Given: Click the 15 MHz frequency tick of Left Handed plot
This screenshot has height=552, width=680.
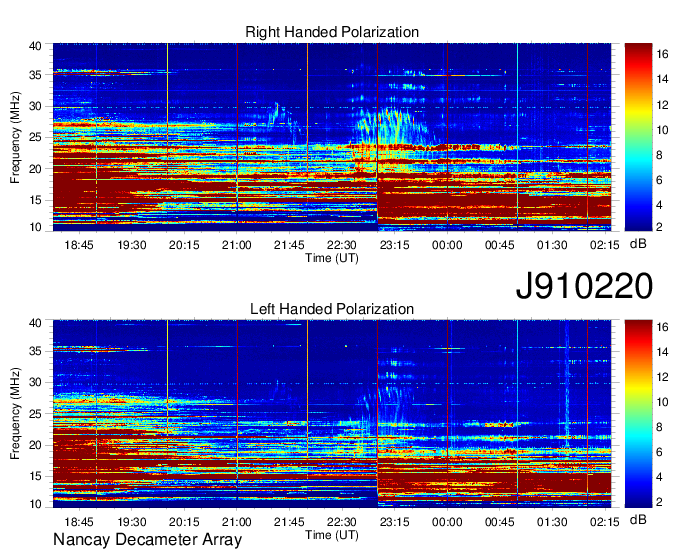Looking at the screenshot, I should click(x=35, y=477).
